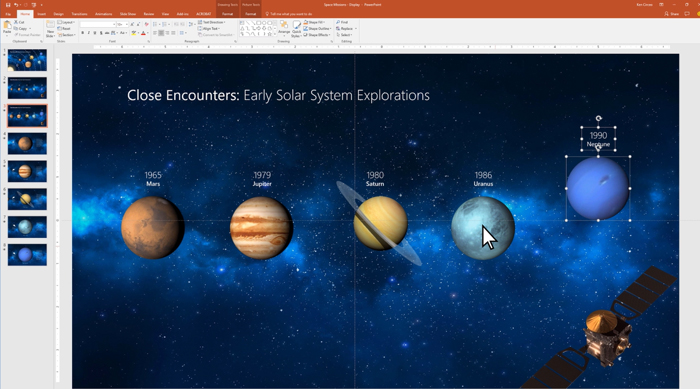Apply text shadow
Viewport: 700px width, 389px height.
coord(101,33)
